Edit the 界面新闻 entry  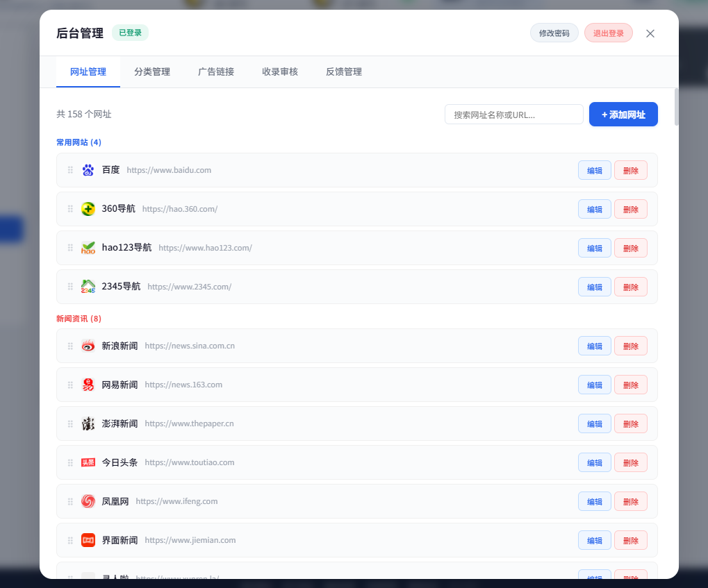coord(595,540)
